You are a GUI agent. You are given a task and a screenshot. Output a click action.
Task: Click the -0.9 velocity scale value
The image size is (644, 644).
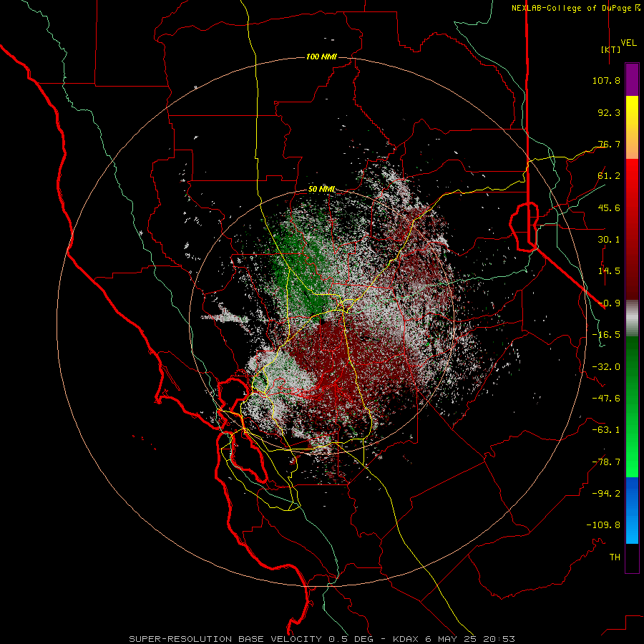tap(609, 303)
